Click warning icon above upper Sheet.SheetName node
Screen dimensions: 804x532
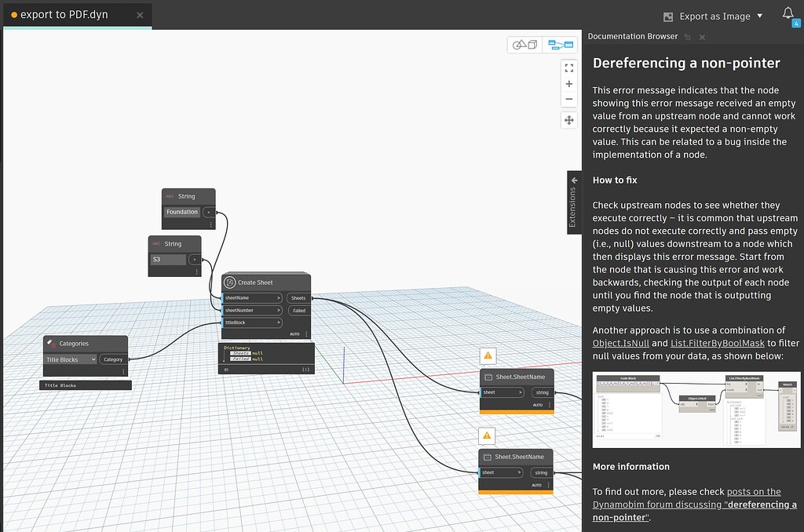point(488,355)
